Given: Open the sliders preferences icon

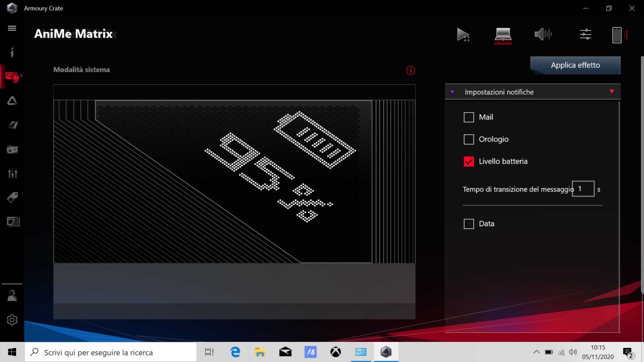Looking at the screenshot, I should (586, 34).
